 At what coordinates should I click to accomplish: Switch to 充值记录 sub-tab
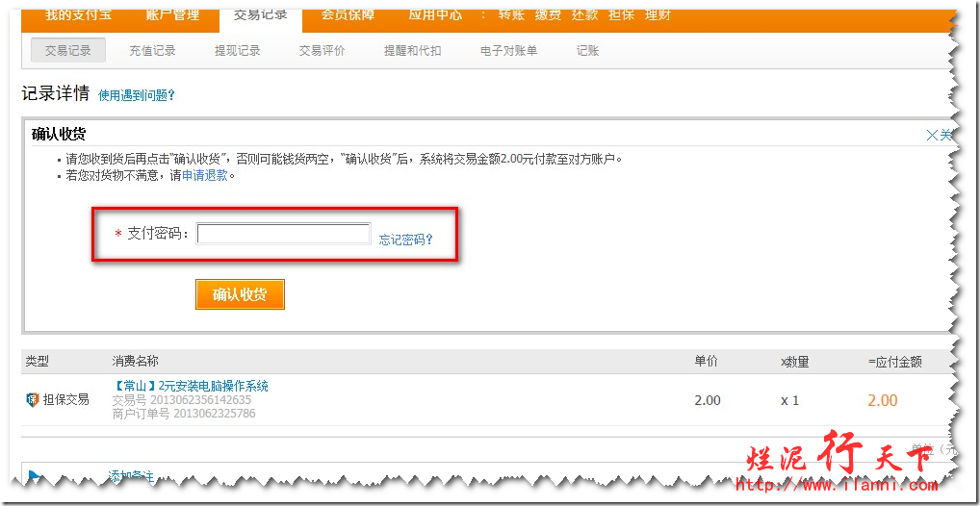(152, 51)
